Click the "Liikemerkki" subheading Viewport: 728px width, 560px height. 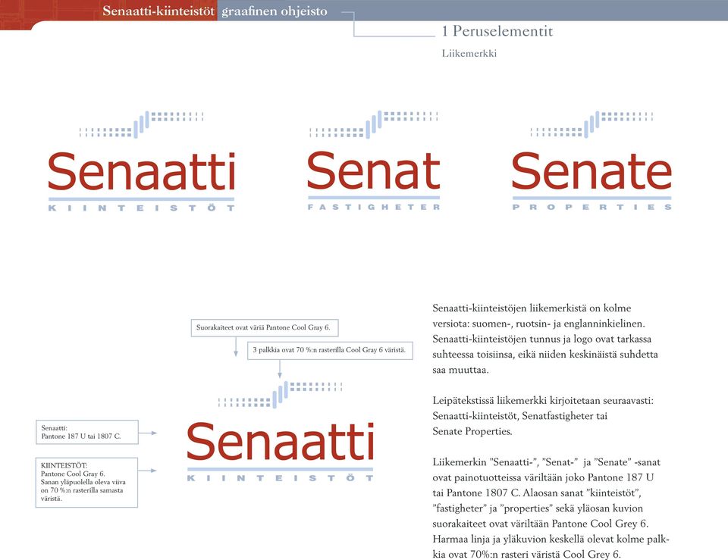(469, 53)
